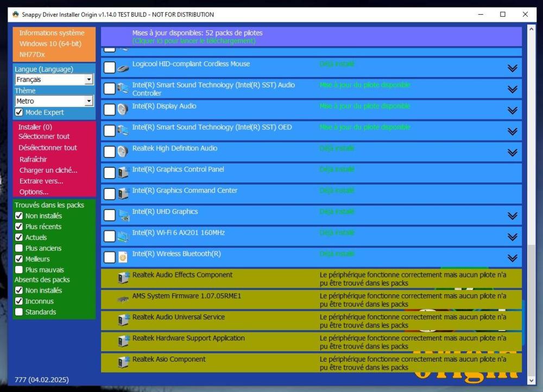Click the network icon beside Intel(R) Wi-Fi 6 AX201

[123, 236]
